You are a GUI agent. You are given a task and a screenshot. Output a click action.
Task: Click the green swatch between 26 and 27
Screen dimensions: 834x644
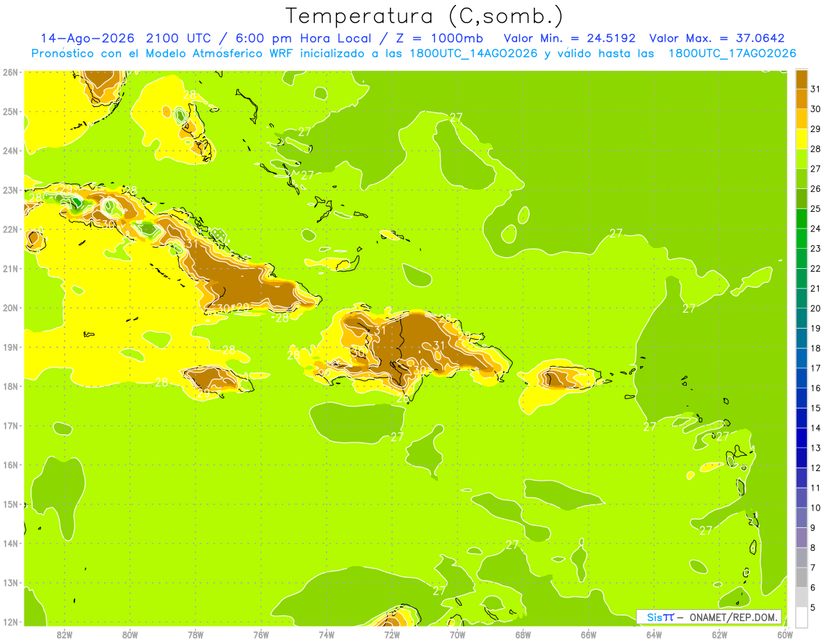[801, 179]
